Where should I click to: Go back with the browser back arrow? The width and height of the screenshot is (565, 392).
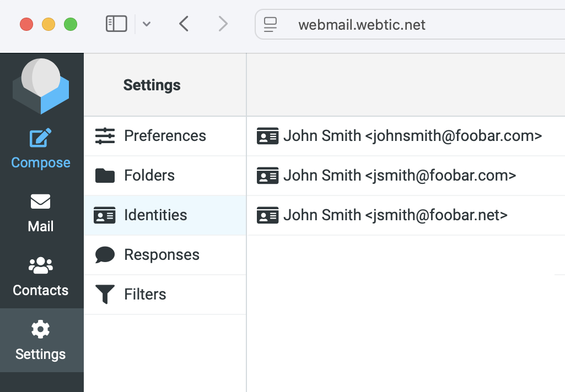(x=184, y=24)
